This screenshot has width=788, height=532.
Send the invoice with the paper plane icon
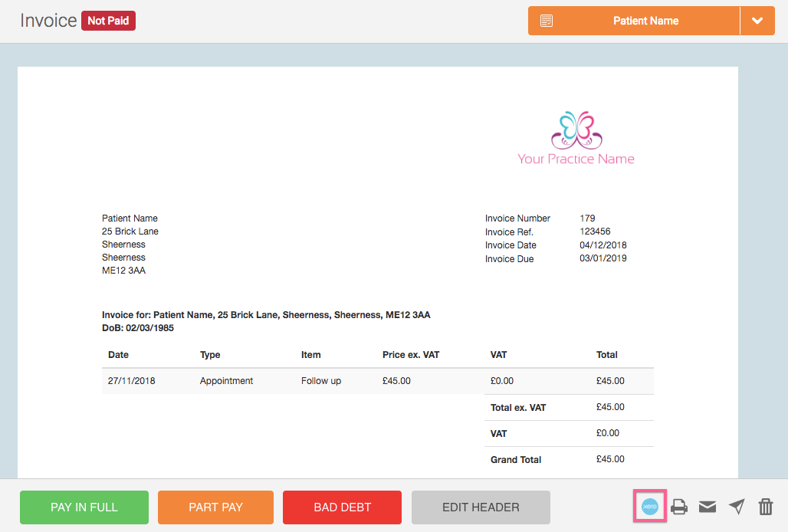[x=737, y=507]
